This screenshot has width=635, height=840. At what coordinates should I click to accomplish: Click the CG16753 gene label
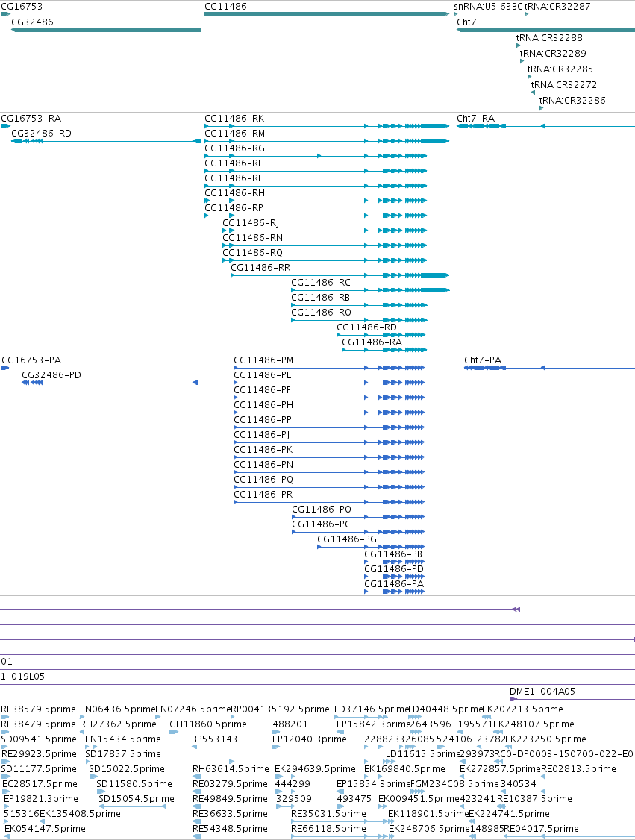point(22,7)
